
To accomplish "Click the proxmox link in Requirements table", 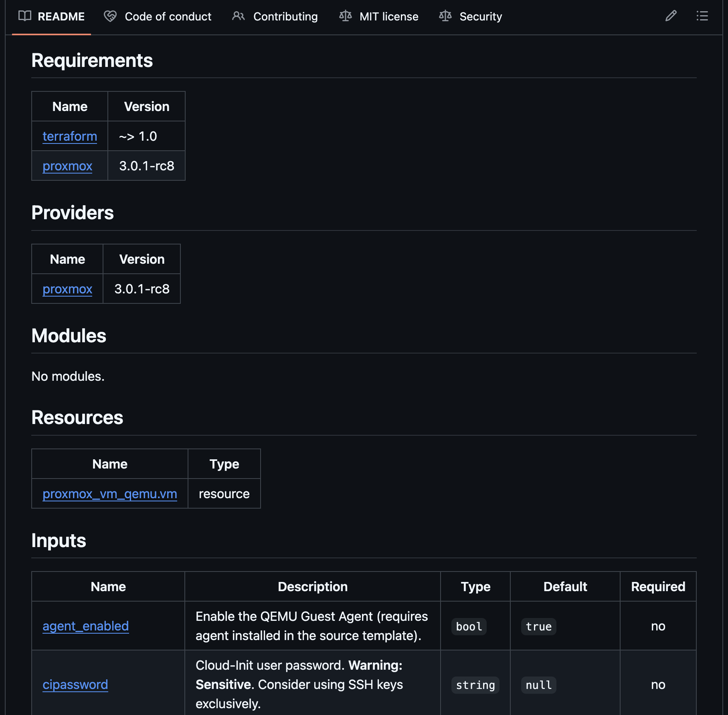I will coord(67,166).
